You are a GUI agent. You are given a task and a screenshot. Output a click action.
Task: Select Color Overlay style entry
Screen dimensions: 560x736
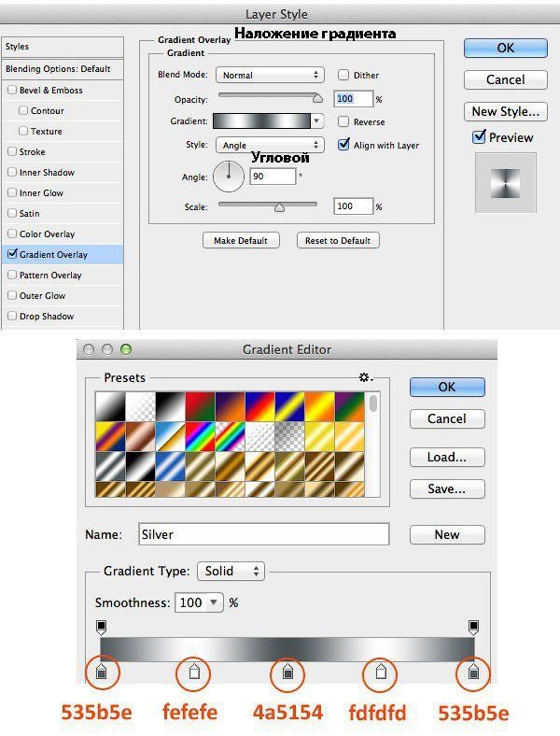click(63, 234)
